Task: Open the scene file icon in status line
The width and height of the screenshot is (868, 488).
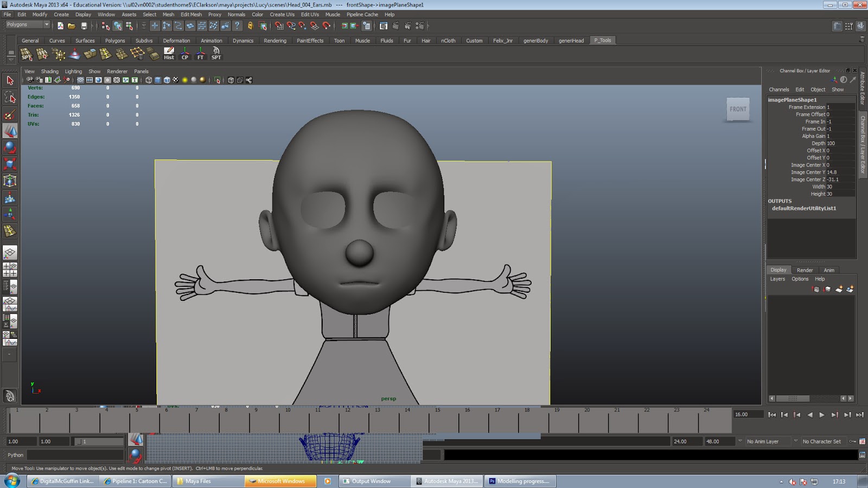Action: 72,26
